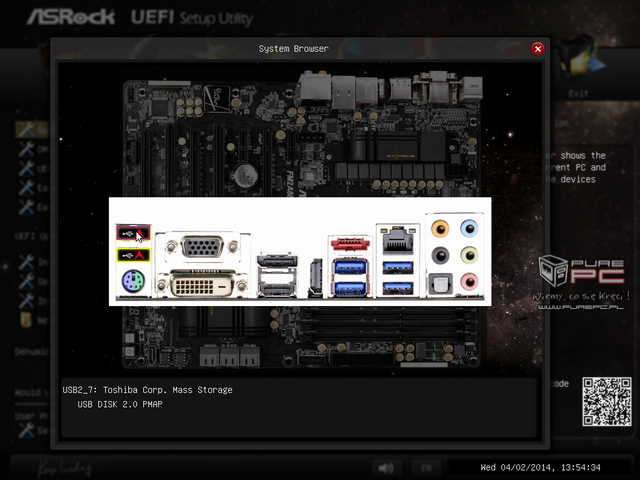Click the horizontal HDMI port below DisplayPort
Screen dimensions: 640x480
coord(277,289)
